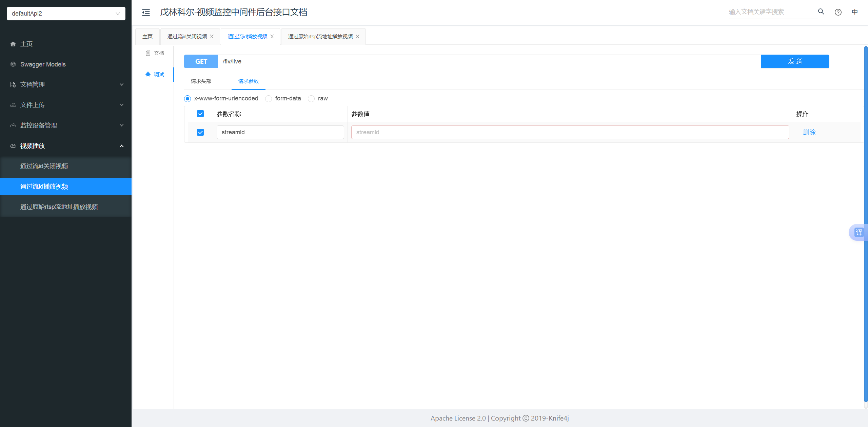Select the form-data radio button
The height and width of the screenshot is (427, 868).
tap(269, 99)
